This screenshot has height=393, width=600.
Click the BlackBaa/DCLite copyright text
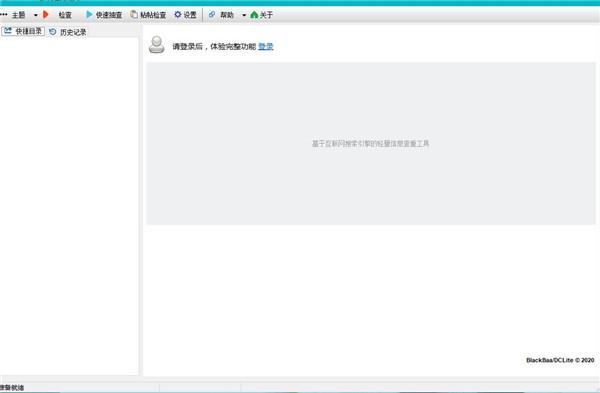[560, 360]
